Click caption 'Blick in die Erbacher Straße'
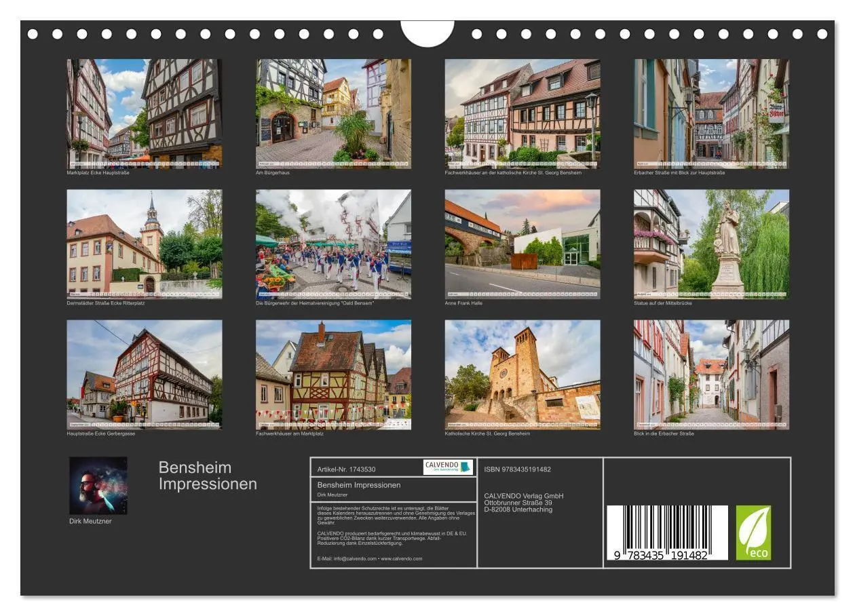 [x=664, y=434]
